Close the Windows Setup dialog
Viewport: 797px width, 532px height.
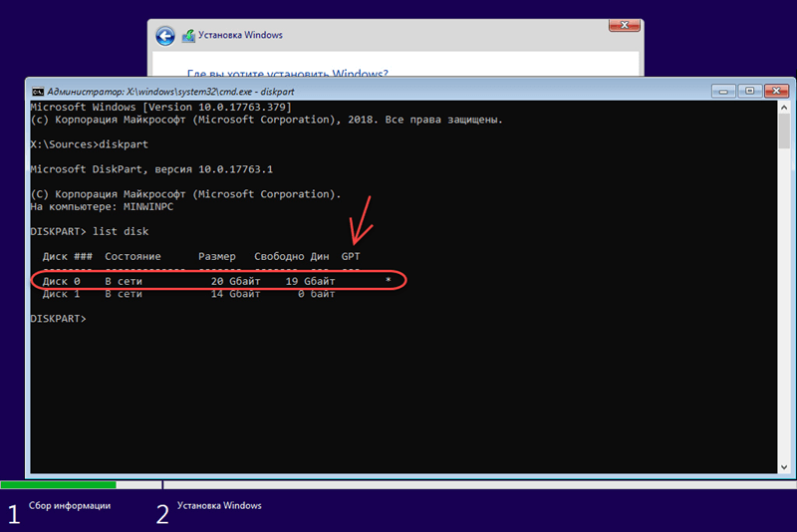(625, 25)
